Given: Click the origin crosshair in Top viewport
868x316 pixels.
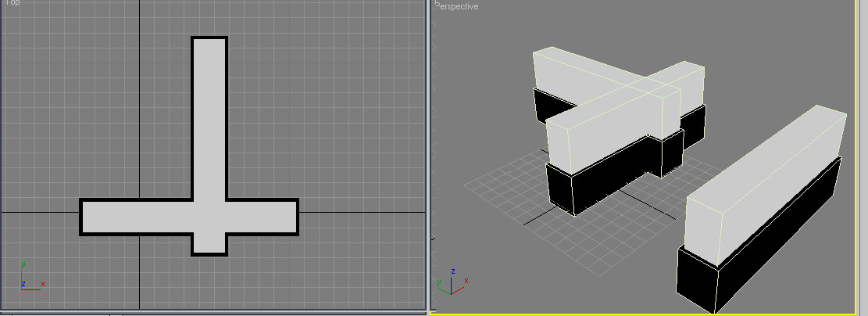Looking at the screenshot, I should click(x=140, y=212).
